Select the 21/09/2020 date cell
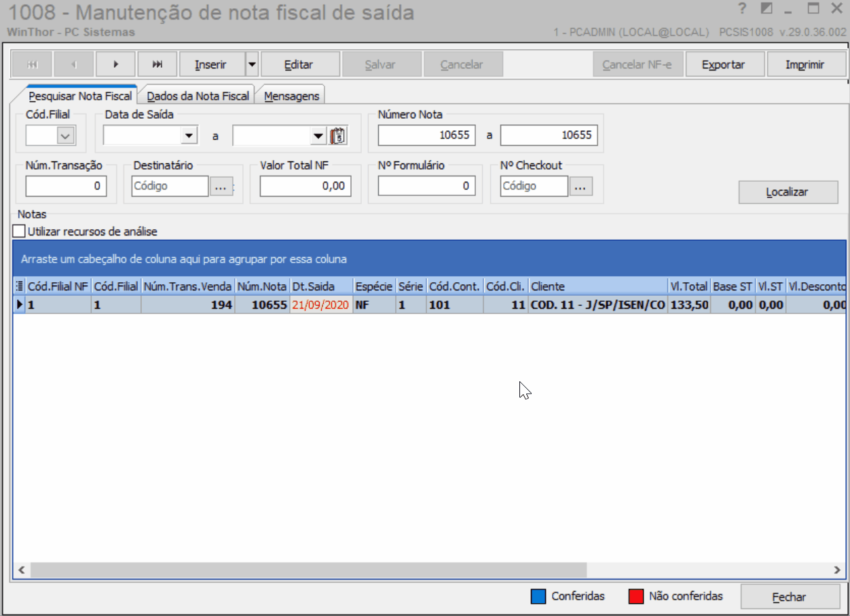The image size is (850, 616). (321, 305)
